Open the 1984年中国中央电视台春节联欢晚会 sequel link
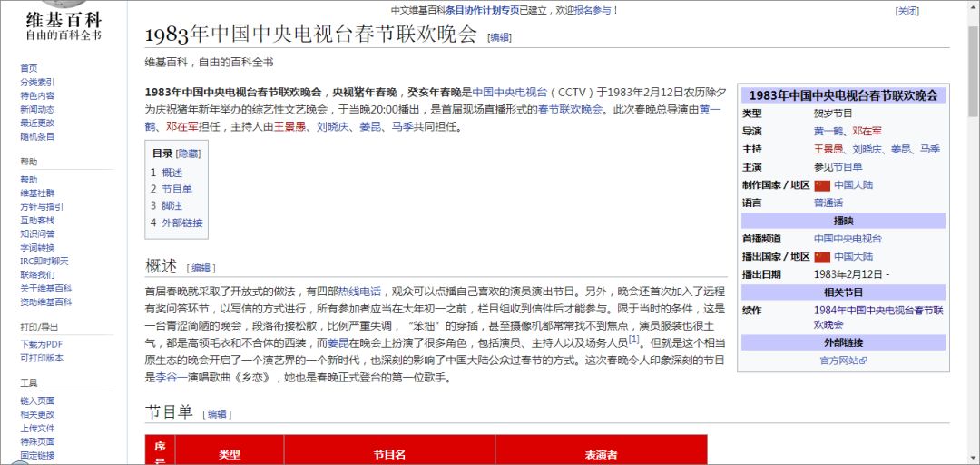 [x=878, y=317]
